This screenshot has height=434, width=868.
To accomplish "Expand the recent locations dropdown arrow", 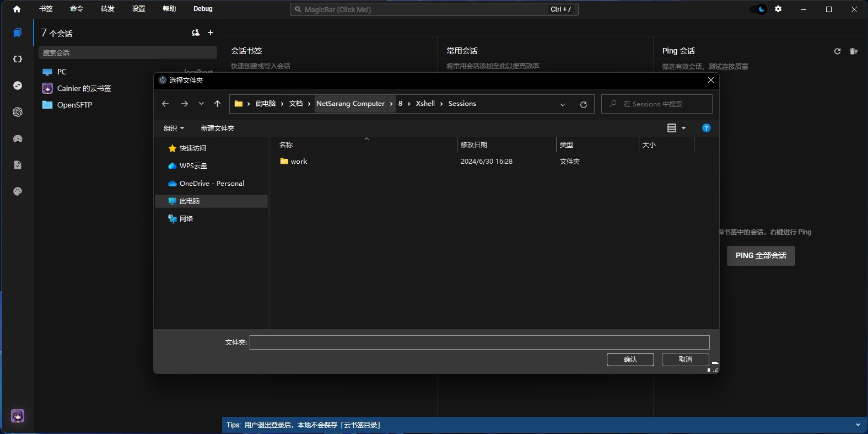I will pyautogui.click(x=201, y=104).
